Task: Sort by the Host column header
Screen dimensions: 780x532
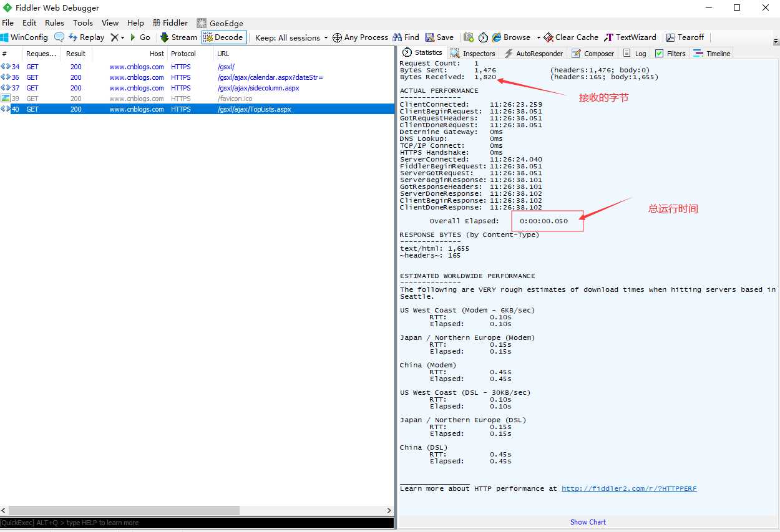Action: (x=129, y=54)
